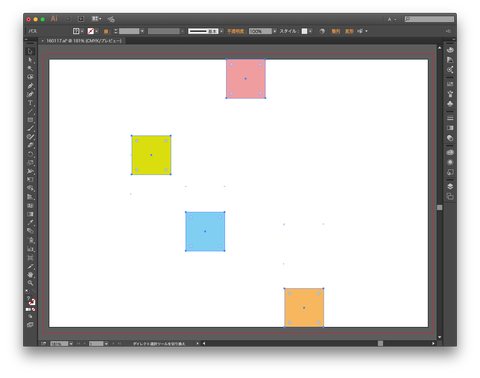Open the artboard number dropdown in status bar
Viewport: 480px width, 378px height.
[106, 343]
